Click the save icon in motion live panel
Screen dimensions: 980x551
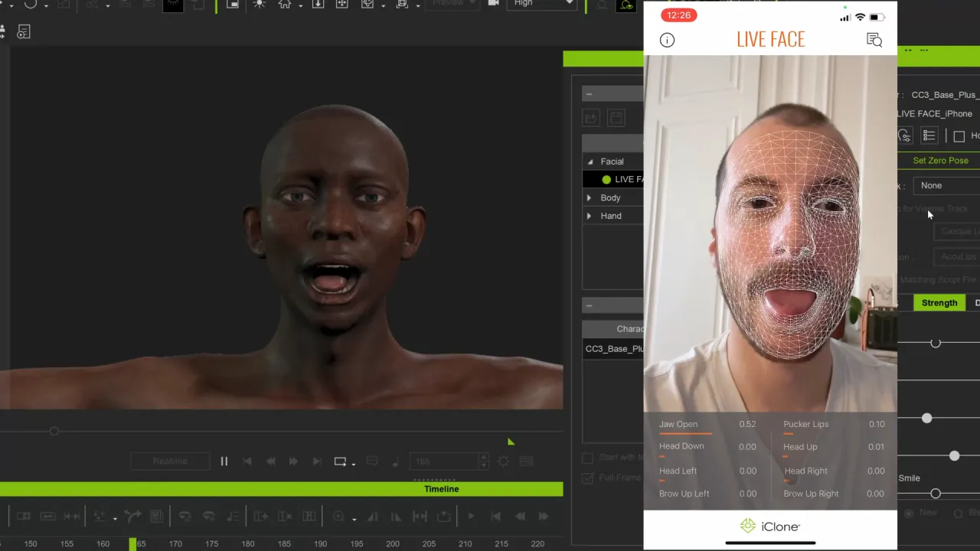tap(616, 118)
